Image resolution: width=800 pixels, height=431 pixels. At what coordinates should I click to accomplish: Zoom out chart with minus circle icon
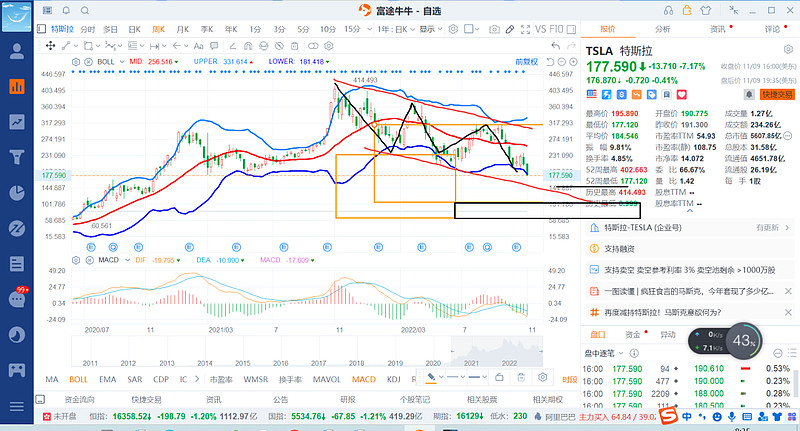561,62
